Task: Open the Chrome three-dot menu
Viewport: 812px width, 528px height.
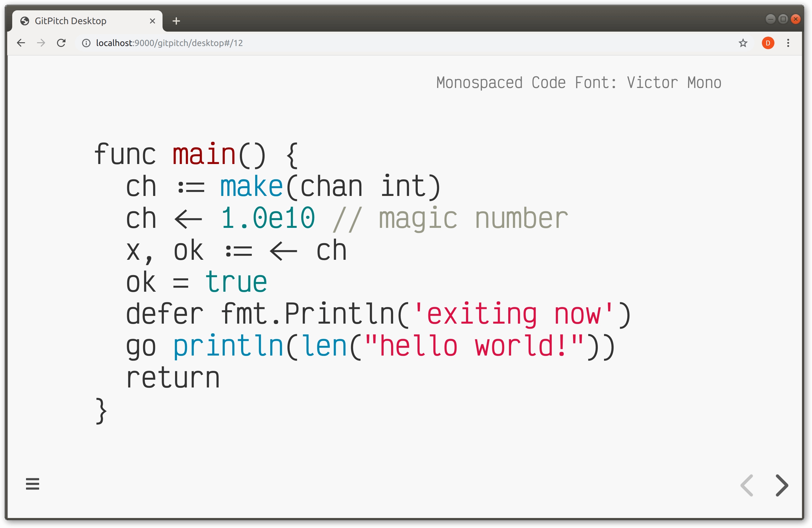Action: (x=788, y=43)
